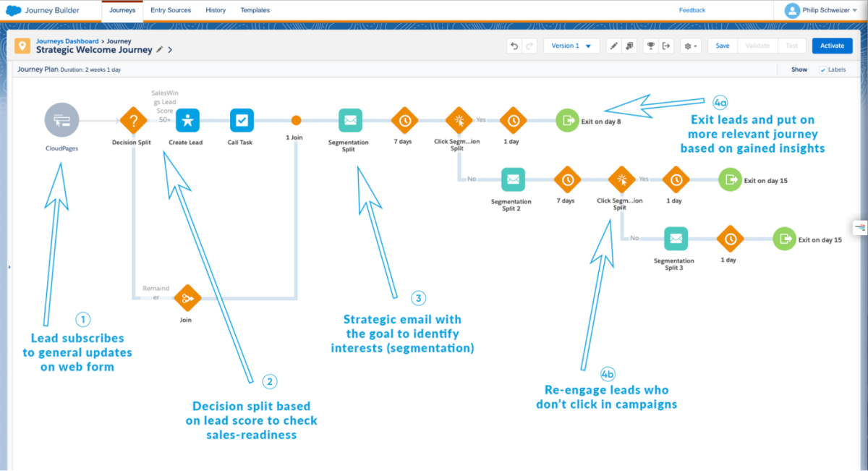Open the right edge side panel tab
The image size is (868, 471).
[x=860, y=228]
